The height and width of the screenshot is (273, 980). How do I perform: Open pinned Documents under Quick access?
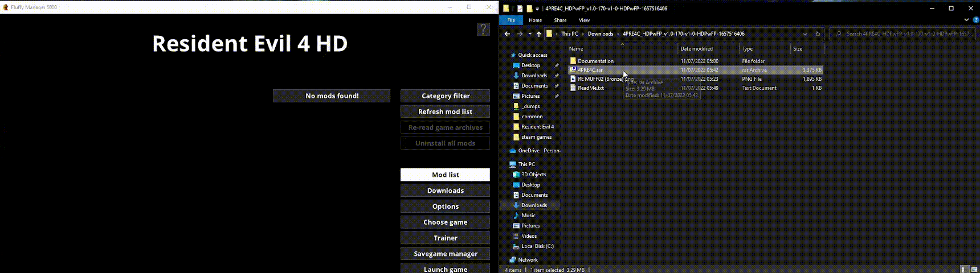(534, 86)
